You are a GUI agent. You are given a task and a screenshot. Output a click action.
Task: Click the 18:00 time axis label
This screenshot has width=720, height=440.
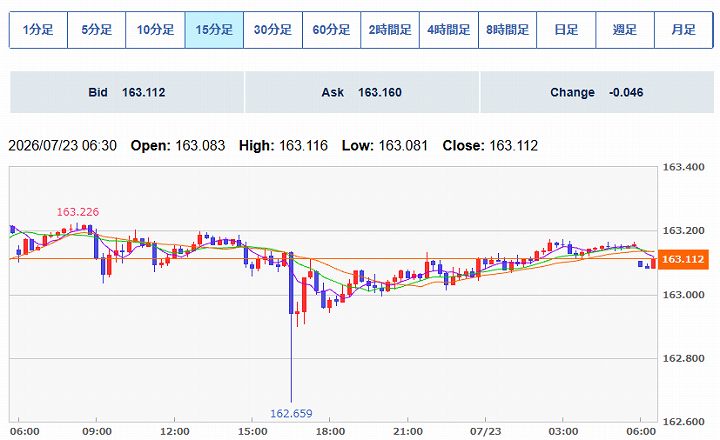[x=330, y=432]
